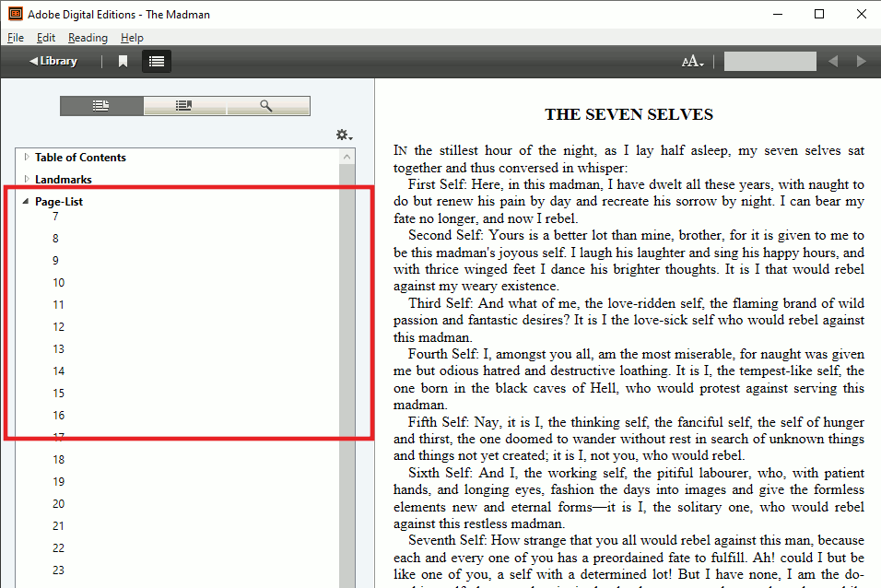Maximize the Adobe Digital Editions window

tap(819, 14)
